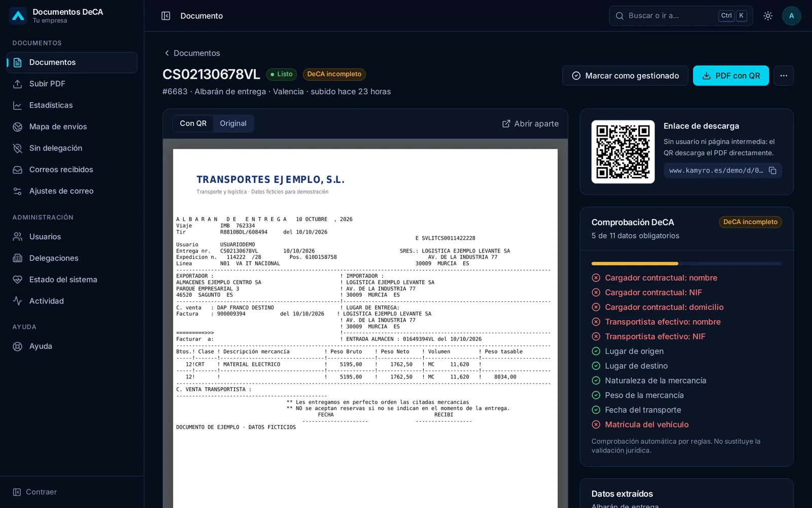Select 'Cargador contractual: NIF' item
The image size is (812, 508).
point(647,293)
